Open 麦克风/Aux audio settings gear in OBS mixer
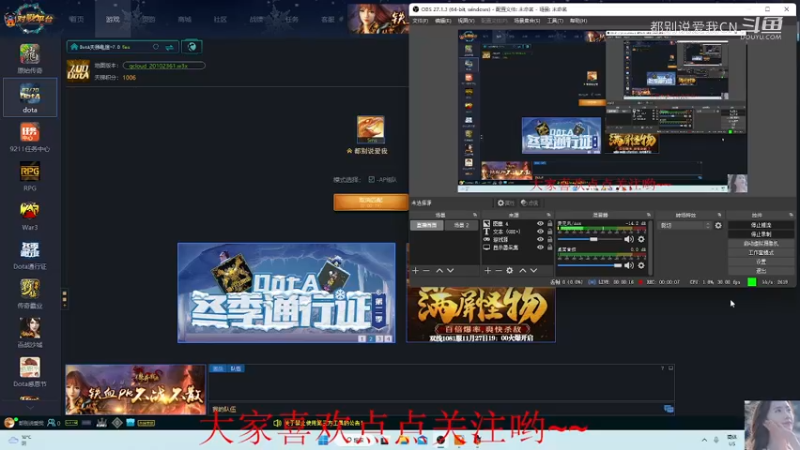This screenshot has height=450, width=800. coord(641,239)
